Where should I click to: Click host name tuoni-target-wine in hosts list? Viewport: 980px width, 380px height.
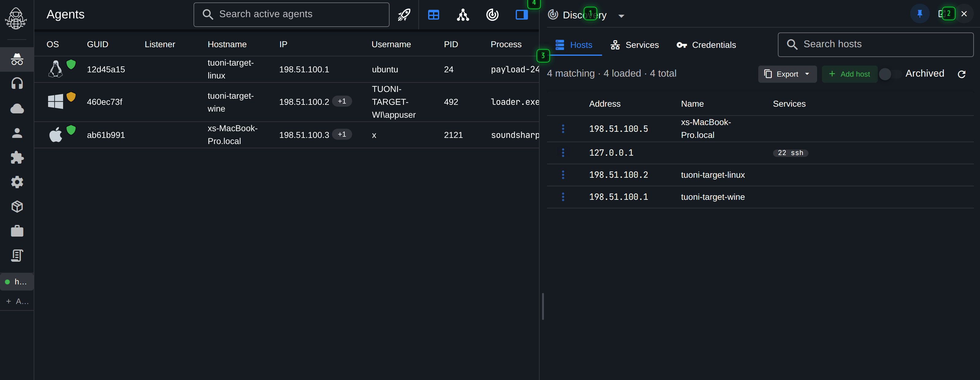[713, 197]
